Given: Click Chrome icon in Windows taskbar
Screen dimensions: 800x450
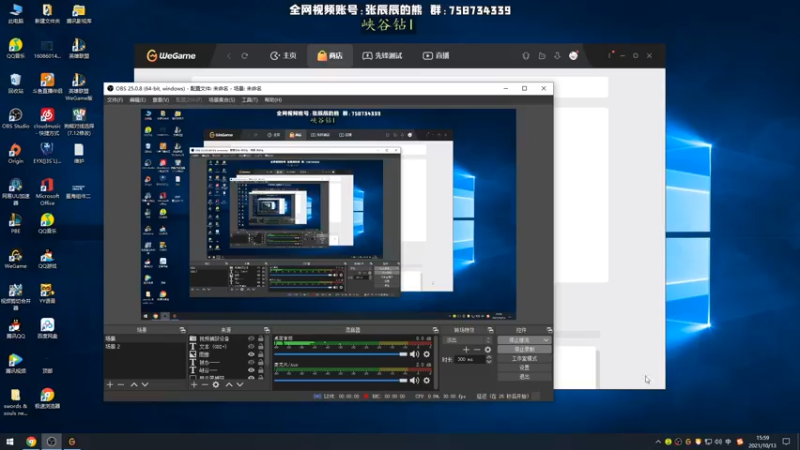Looking at the screenshot, I should click(31, 441).
